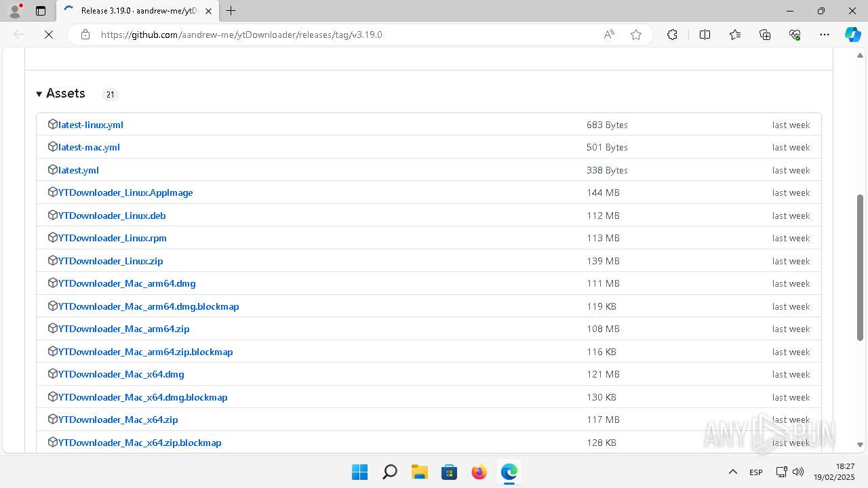Download latest.yml

79,170
